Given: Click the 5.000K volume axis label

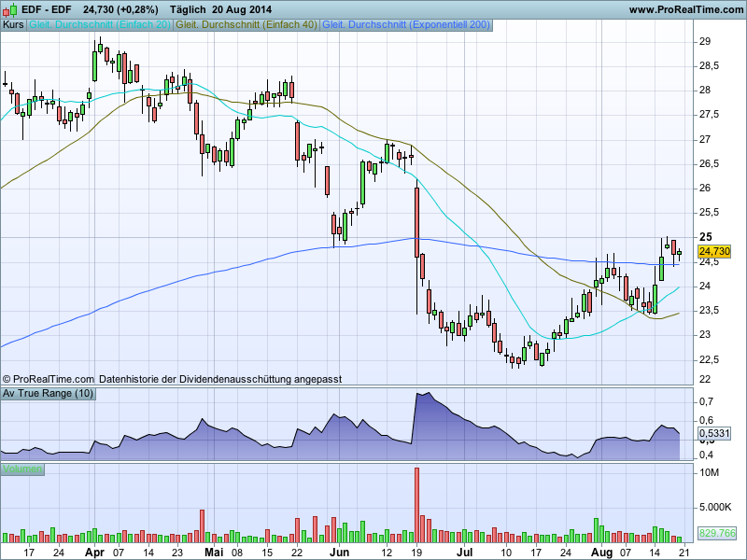Looking at the screenshot, I should 715,507.
